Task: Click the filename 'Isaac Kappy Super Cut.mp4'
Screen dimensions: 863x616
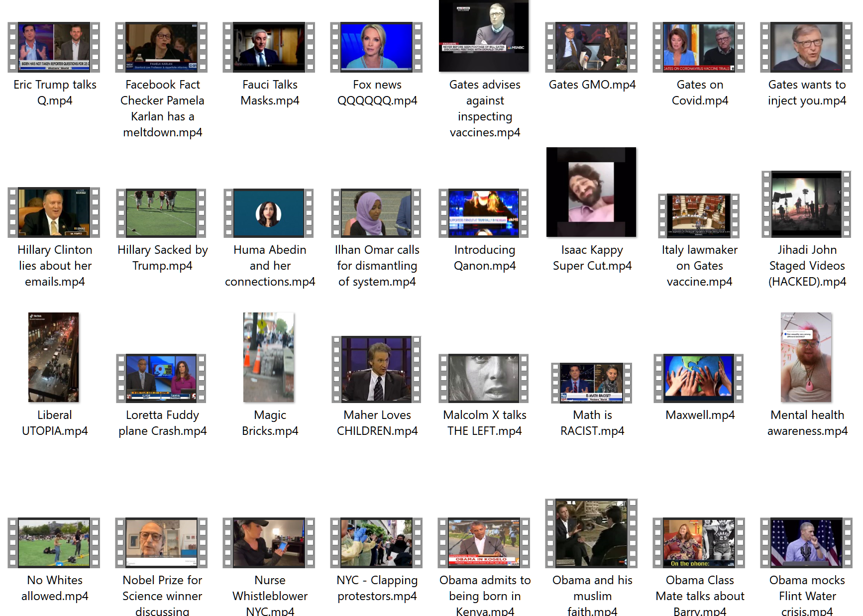Action: (592, 258)
